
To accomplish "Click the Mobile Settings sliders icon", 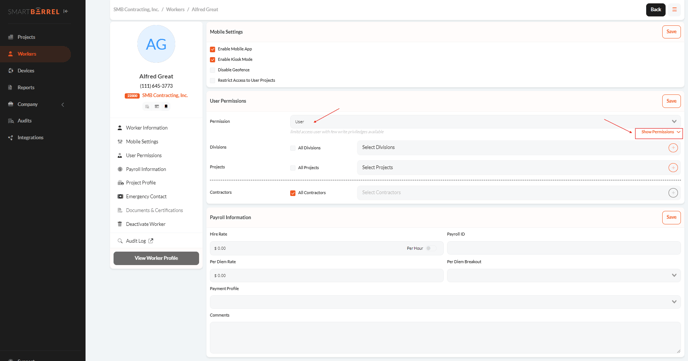I will click(x=120, y=142).
